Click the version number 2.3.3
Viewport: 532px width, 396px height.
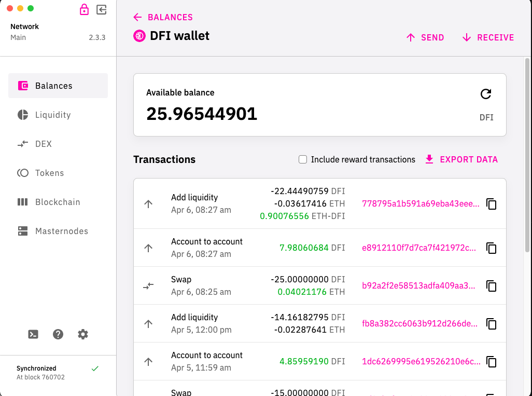click(x=97, y=38)
